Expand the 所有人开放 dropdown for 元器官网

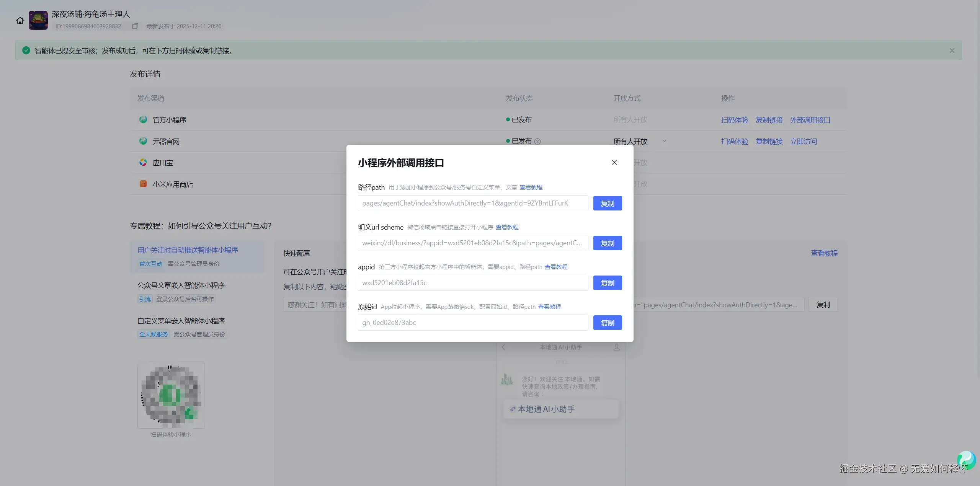coord(664,141)
